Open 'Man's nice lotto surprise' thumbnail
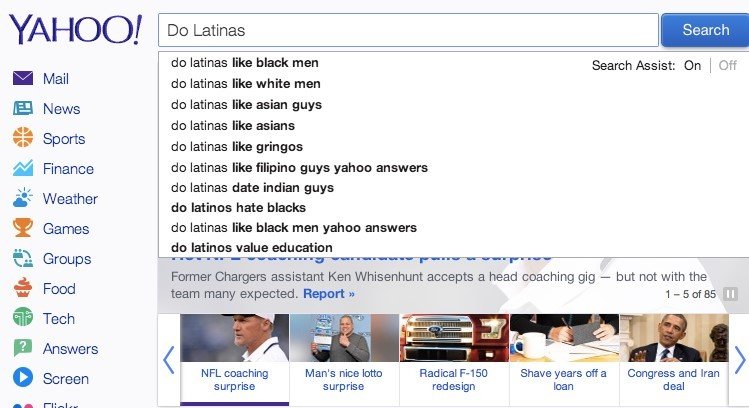The width and height of the screenshot is (749, 408). click(x=344, y=359)
